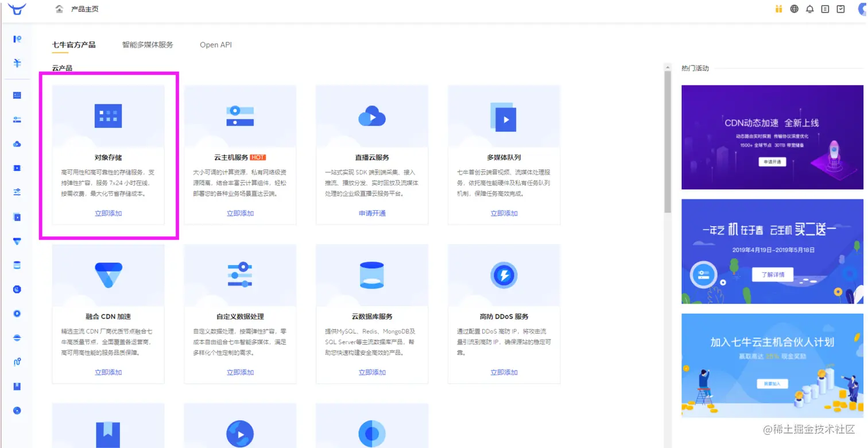Click 了解详情 button on 云主机 买二送一 banner
This screenshot has height=448, width=868.
pos(773,275)
